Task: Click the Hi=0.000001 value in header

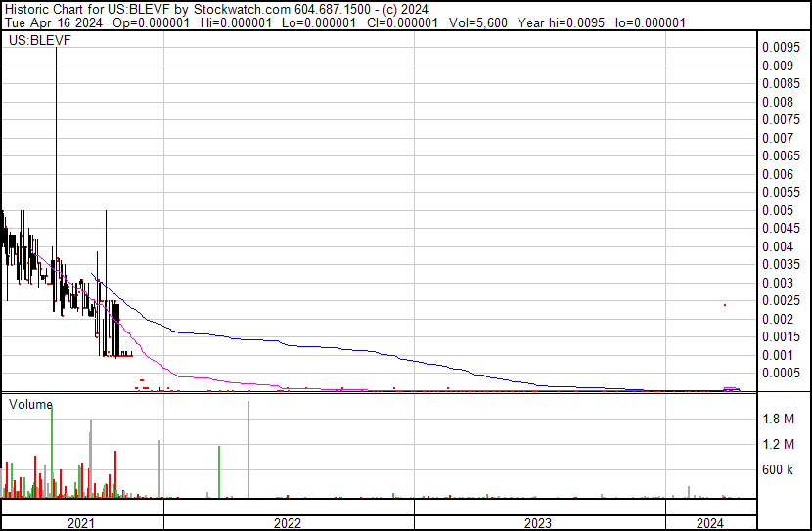Action: (x=236, y=22)
